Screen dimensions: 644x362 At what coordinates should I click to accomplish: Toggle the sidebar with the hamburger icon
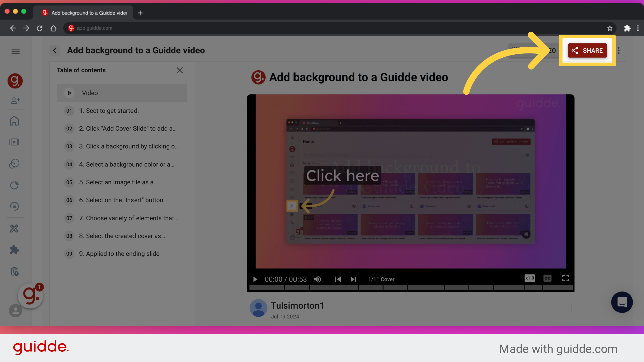point(15,51)
